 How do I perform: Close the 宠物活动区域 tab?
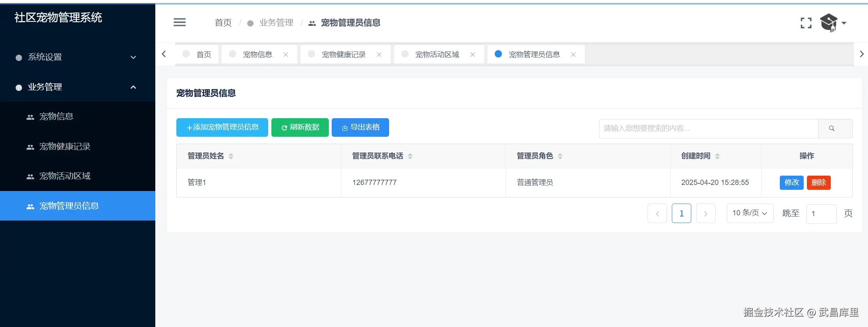(x=472, y=55)
